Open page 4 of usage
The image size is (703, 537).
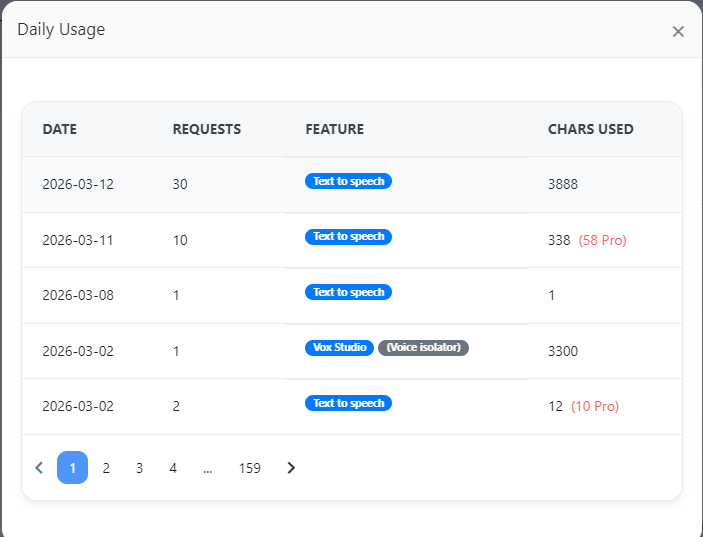pos(173,467)
